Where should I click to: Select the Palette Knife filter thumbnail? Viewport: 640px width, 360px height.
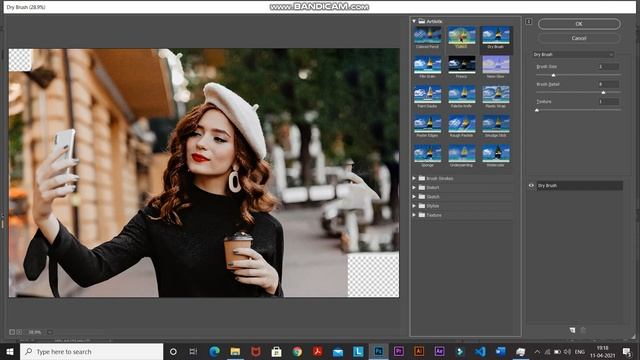462,95
